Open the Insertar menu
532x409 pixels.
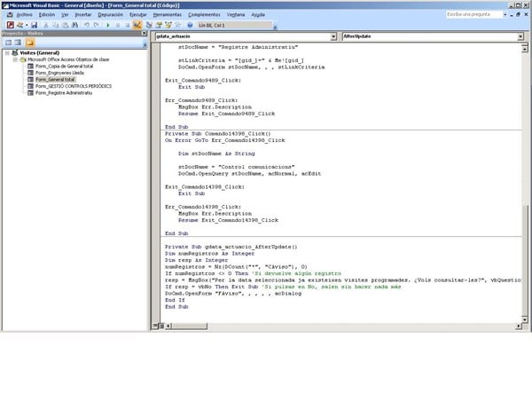(82, 15)
